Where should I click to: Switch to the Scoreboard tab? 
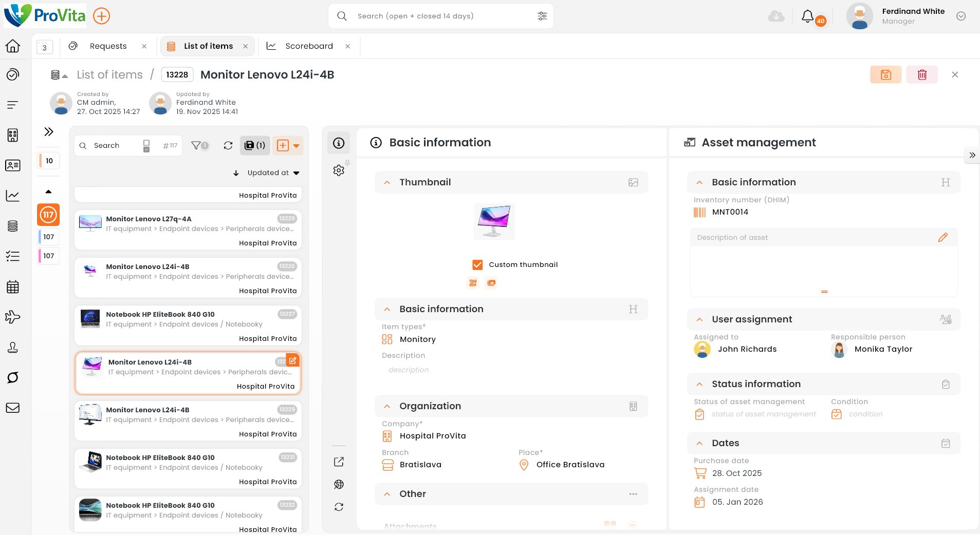(308, 46)
